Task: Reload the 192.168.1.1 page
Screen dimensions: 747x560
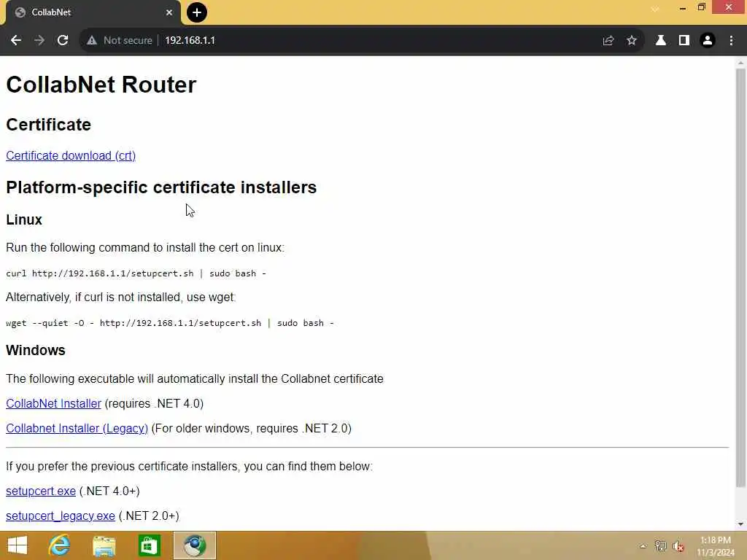Action: [x=63, y=41]
